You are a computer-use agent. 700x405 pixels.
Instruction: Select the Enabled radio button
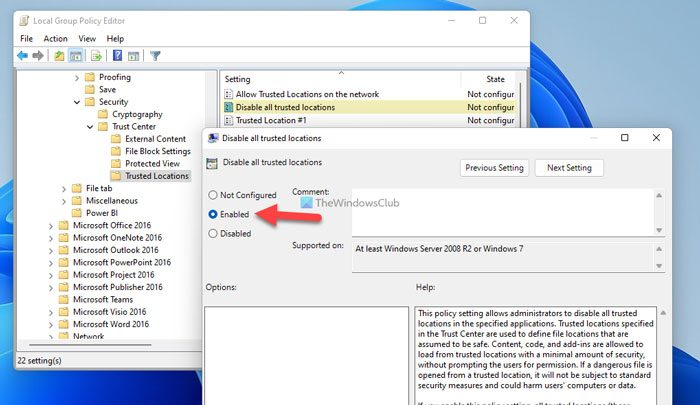pyautogui.click(x=213, y=214)
